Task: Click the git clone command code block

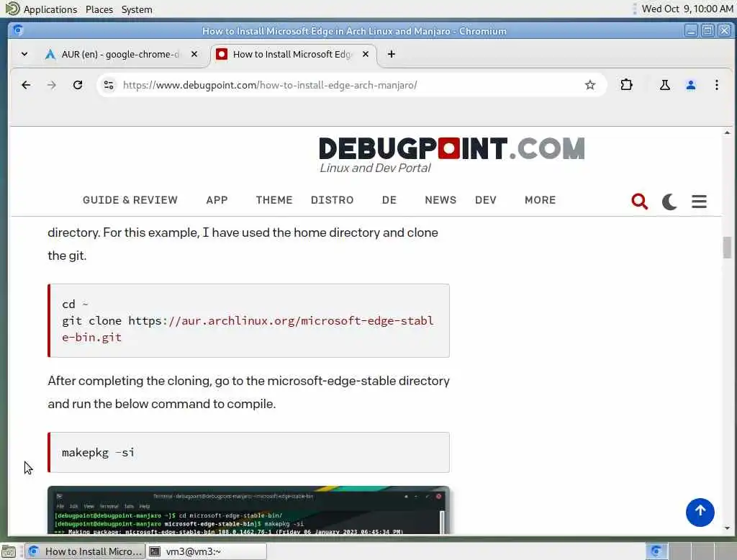Action: 248,321
